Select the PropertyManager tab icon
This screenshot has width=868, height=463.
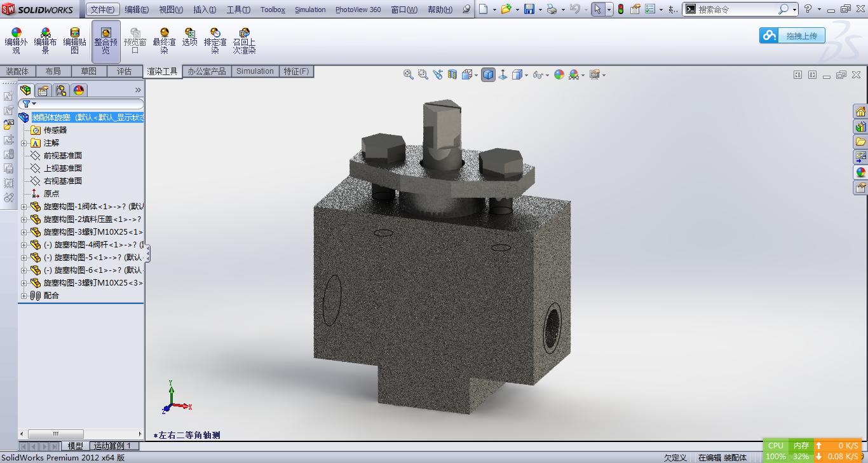[43, 90]
